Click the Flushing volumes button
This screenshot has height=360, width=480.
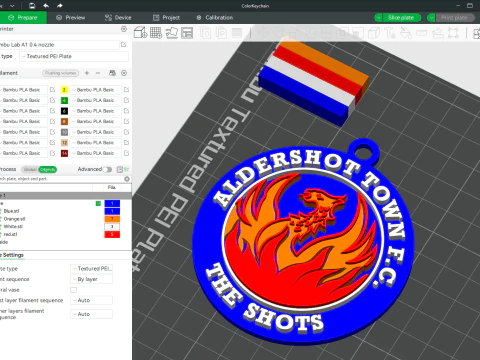[61, 73]
